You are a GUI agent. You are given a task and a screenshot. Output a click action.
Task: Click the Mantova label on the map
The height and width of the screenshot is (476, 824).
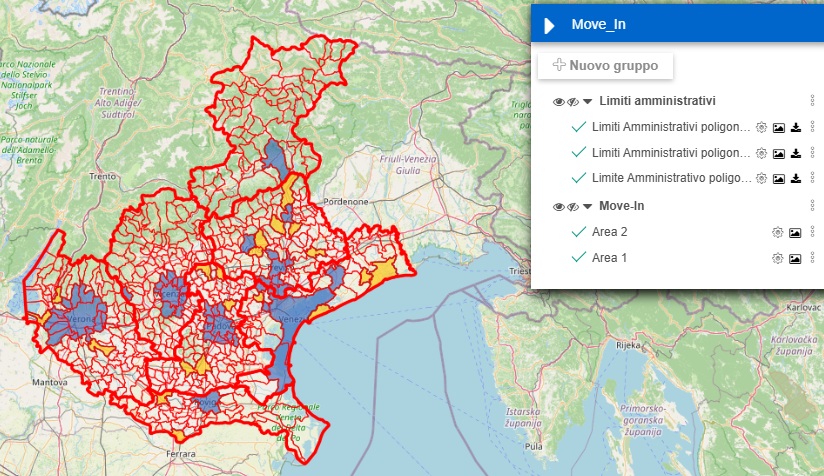[x=50, y=382]
